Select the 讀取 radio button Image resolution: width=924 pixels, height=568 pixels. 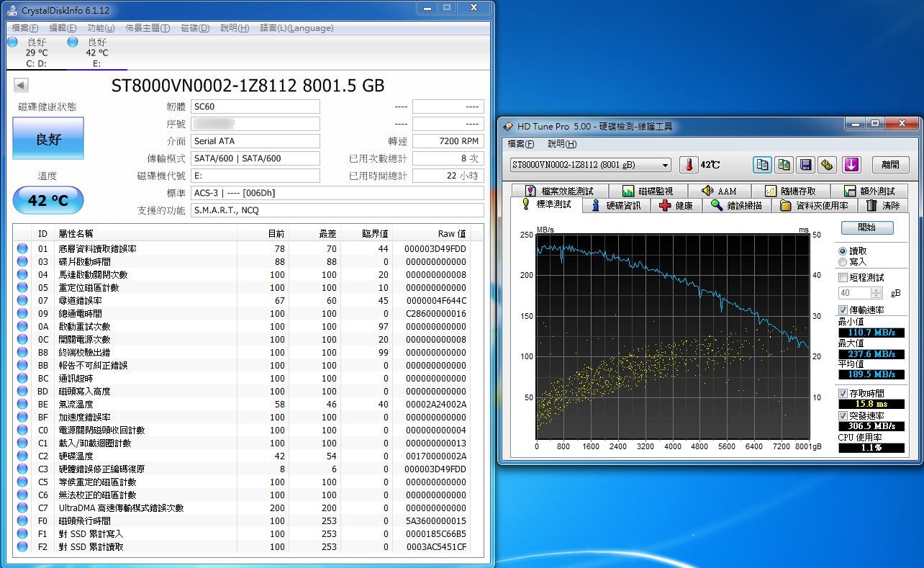pyautogui.click(x=843, y=251)
